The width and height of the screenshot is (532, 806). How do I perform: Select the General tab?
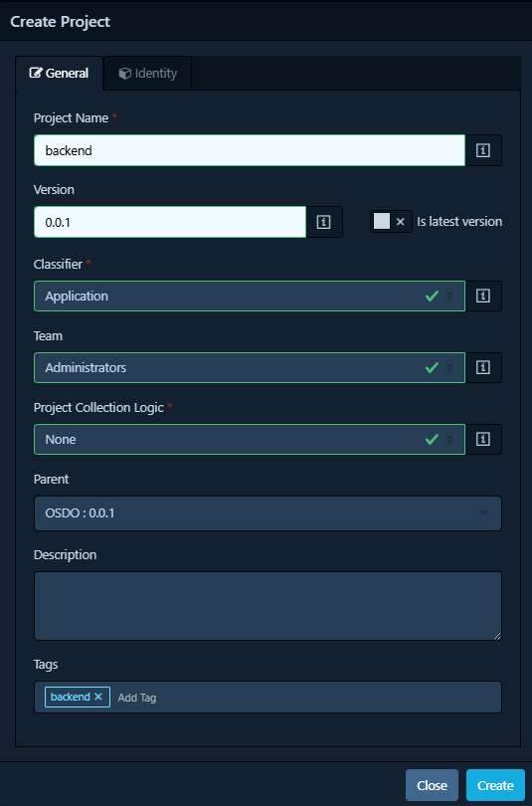tap(59, 74)
